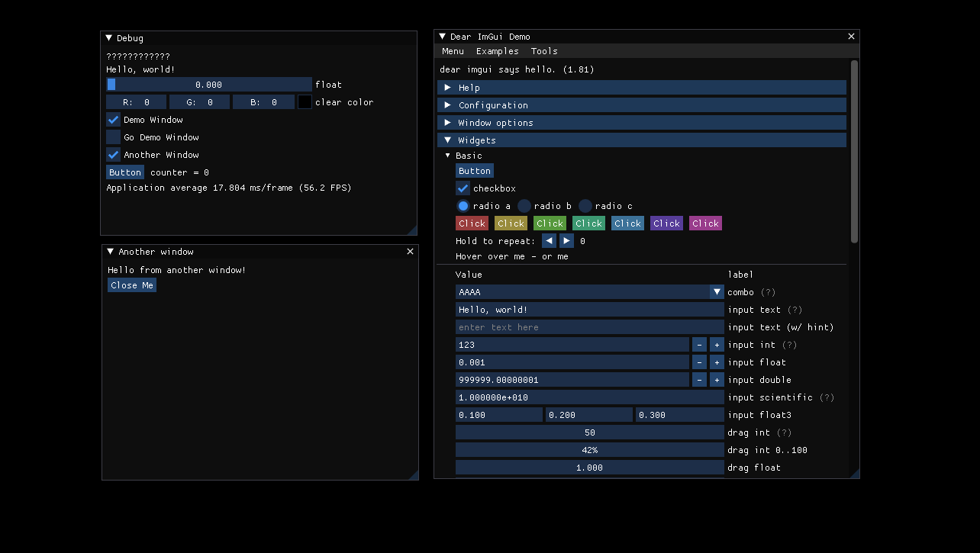Click the minus stepper for input int
This screenshot has height=553, width=980.
[699, 345]
